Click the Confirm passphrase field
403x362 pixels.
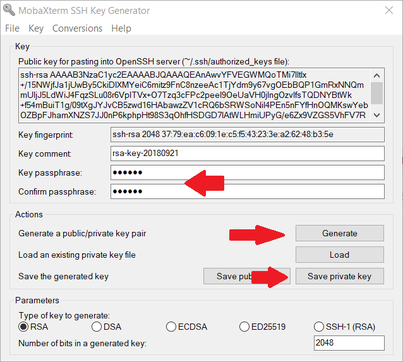(x=247, y=192)
